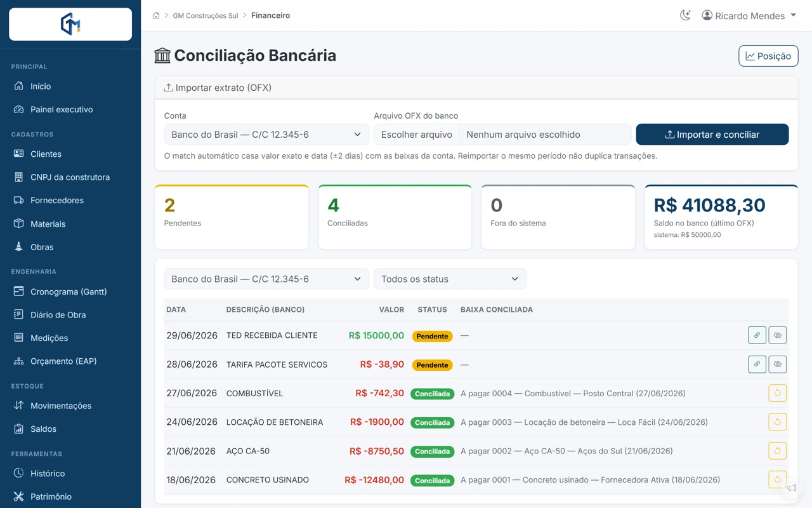Image resolution: width=812 pixels, height=508 pixels.
Task: Undo reconciliation of CONCRETO USINADO row
Action: (x=778, y=480)
